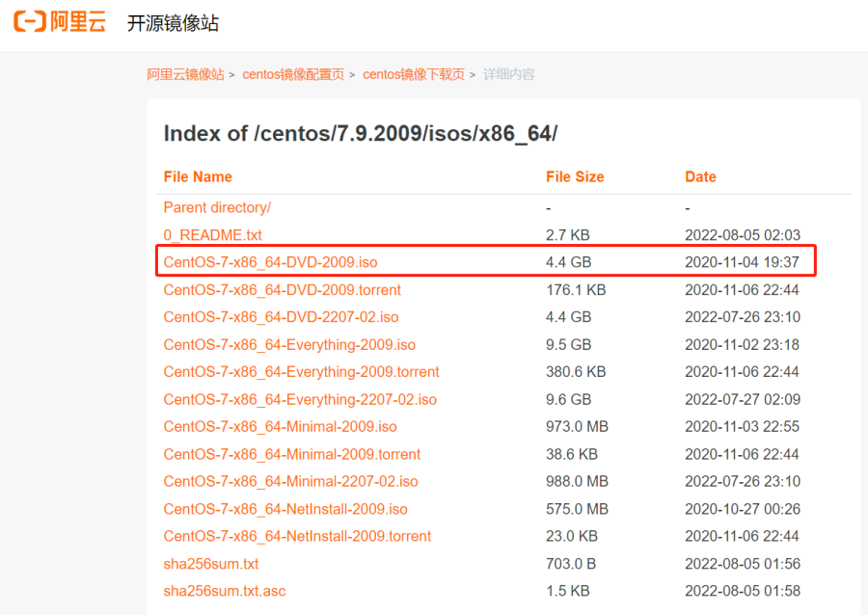Viewport: 868px width, 615px height.
Task: Select the 973.0 MB file size cell
Action: pos(577,426)
